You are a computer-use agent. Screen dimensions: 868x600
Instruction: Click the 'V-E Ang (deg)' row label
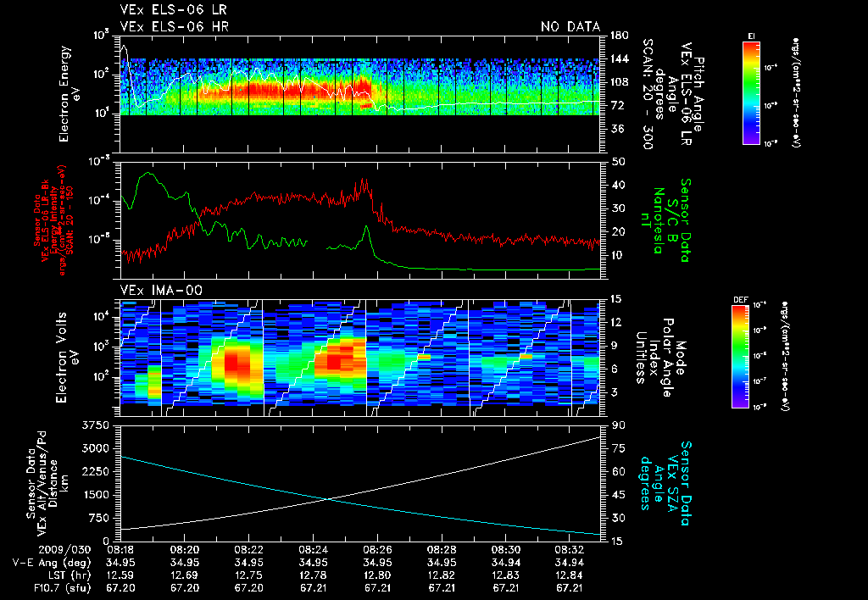tap(52, 563)
